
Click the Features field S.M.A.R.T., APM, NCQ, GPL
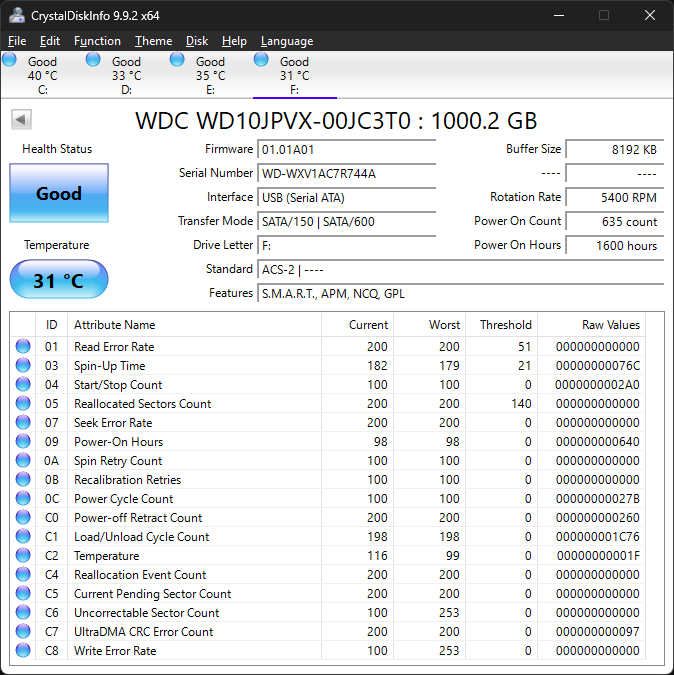461,294
